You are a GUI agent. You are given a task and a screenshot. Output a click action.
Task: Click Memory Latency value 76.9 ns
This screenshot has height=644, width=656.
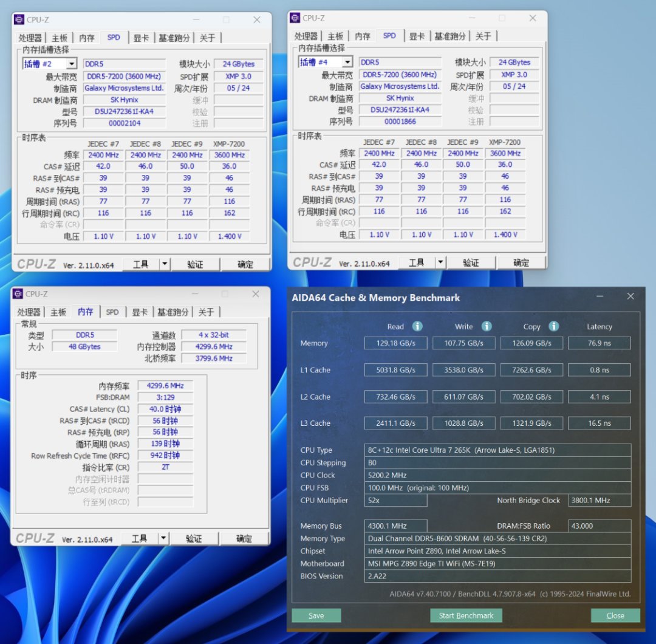(x=600, y=343)
